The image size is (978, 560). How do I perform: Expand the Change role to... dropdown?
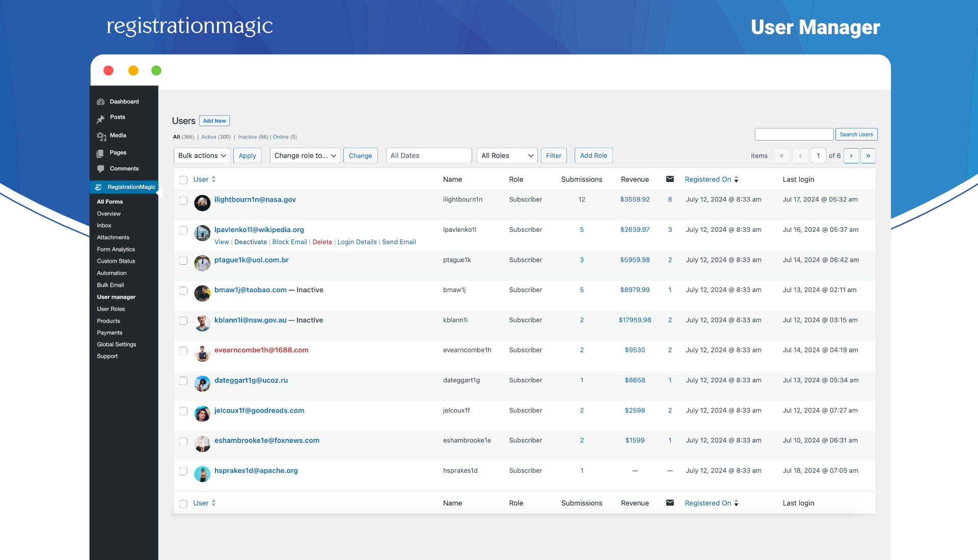[x=305, y=156]
